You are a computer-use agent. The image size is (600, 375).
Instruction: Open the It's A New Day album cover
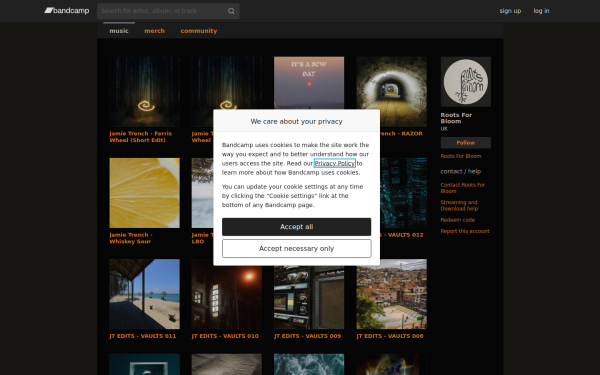coord(309,83)
